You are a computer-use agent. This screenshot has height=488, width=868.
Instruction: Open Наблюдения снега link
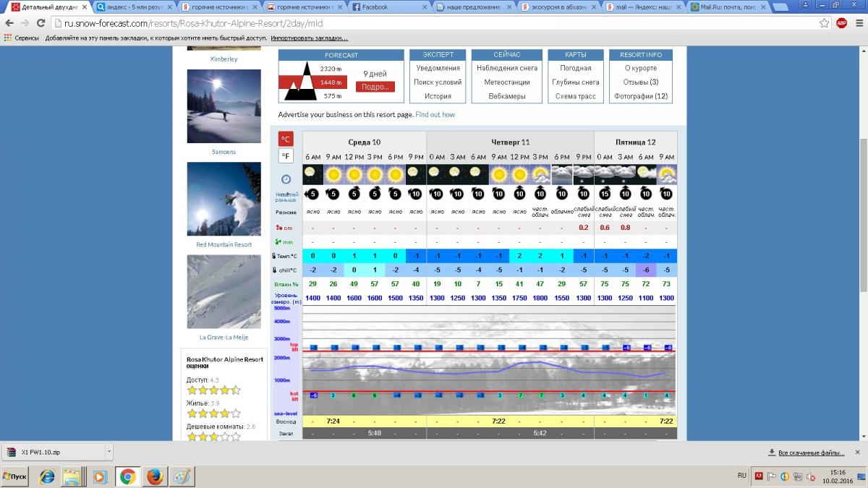(x=507, y=68)
